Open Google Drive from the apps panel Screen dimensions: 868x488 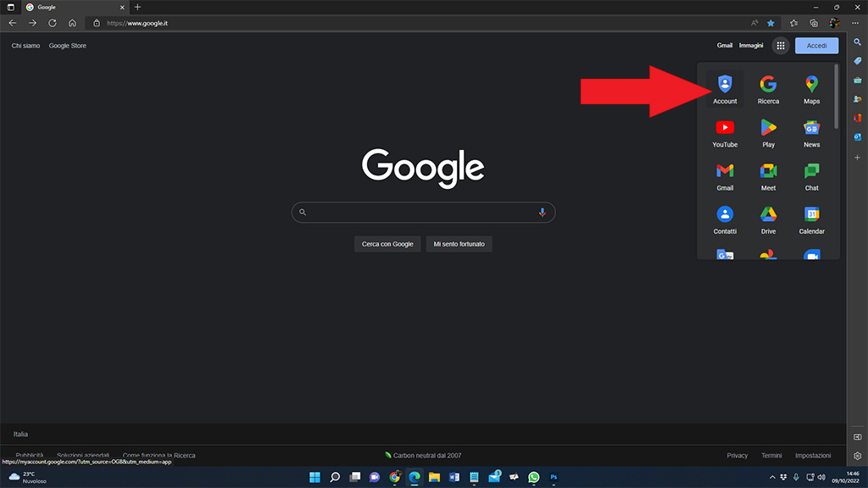[768, 219]
